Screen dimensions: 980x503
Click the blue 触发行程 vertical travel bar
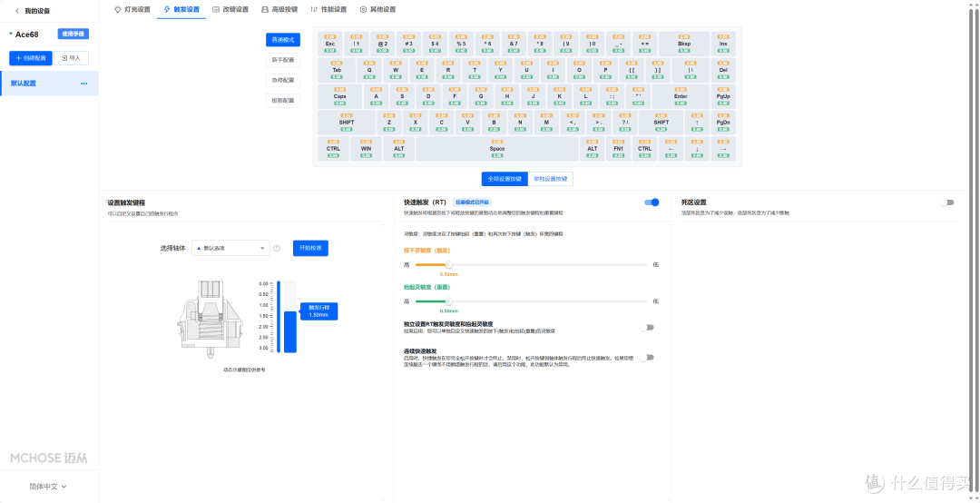[x=290, y=332]
